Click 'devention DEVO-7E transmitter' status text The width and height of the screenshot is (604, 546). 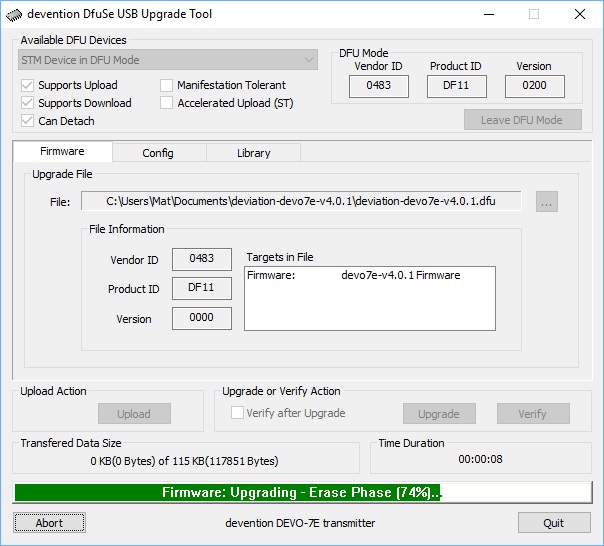point(300,523)
